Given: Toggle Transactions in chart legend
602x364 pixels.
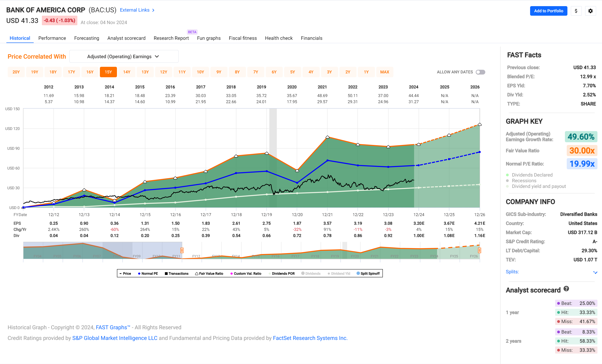Looking at the screenshot, I should [x=177, y=274].
